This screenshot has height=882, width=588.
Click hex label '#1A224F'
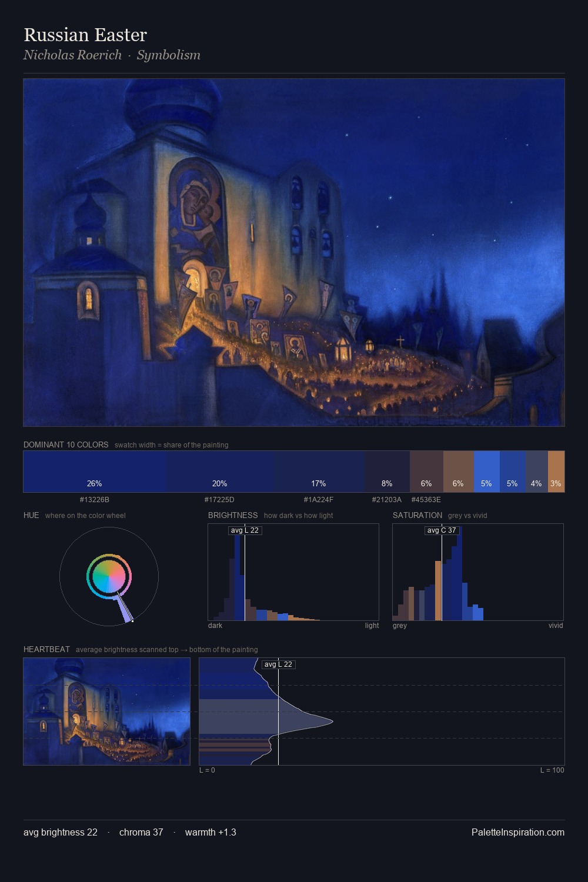pos(318,500)
